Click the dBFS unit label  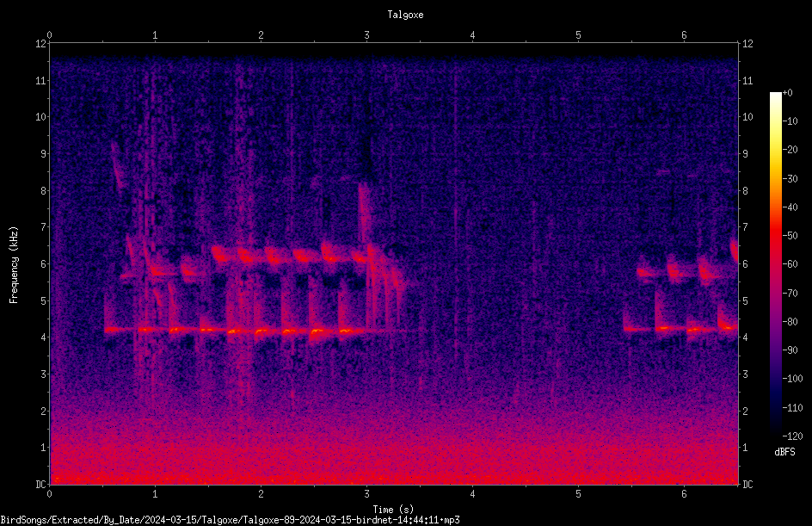pos(784,452)
